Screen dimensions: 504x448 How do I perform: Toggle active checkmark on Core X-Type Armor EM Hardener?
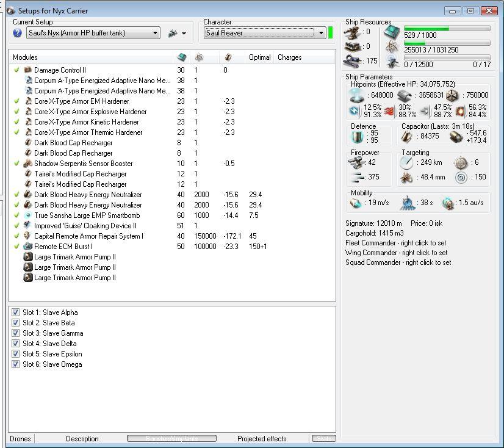coord(16,101)
